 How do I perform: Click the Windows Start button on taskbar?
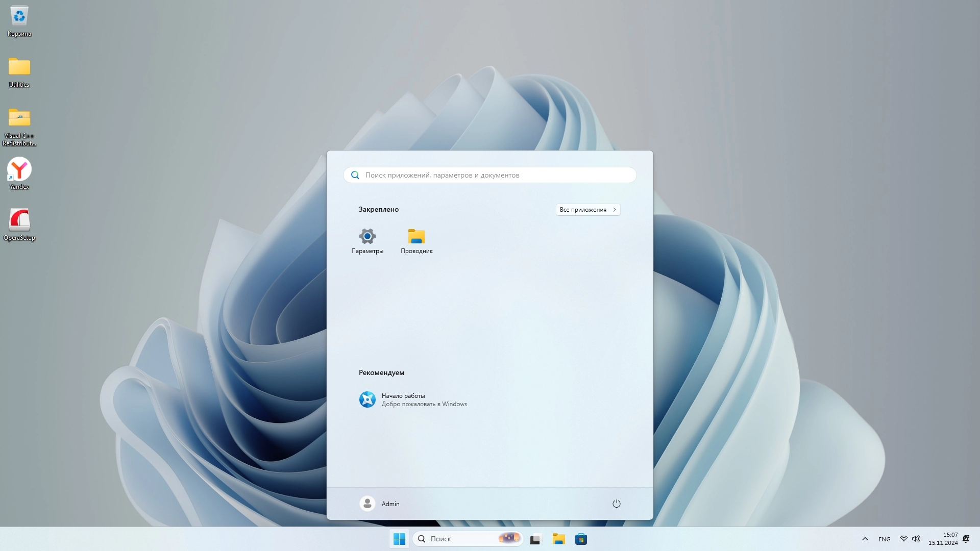pyautogui.click(x=399, y=539)
